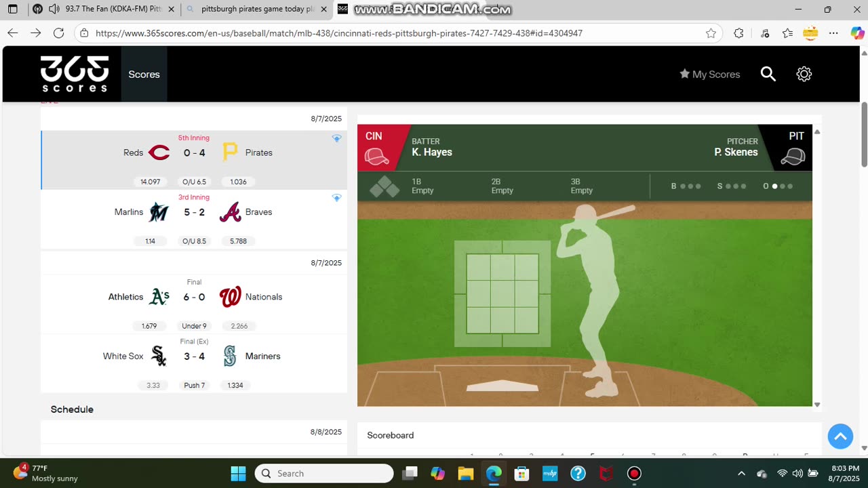This screenshot has height=488, width=868.
Task: Click the 365Scores logo
Action: [x=75, y=74]
